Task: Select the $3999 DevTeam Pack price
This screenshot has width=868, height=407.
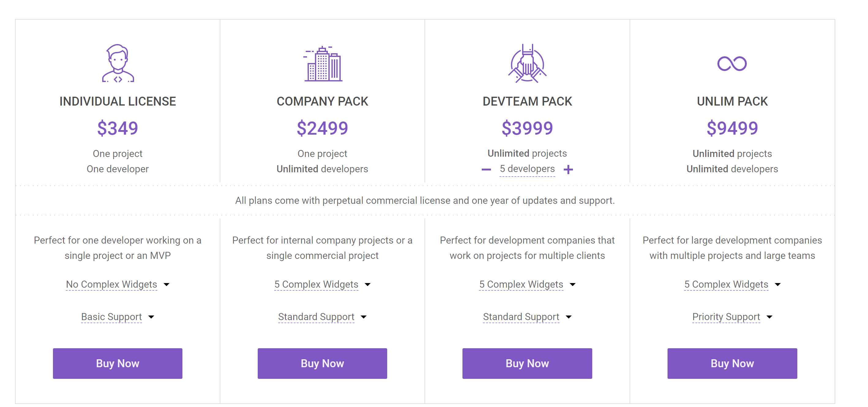Action: (527, 128)
